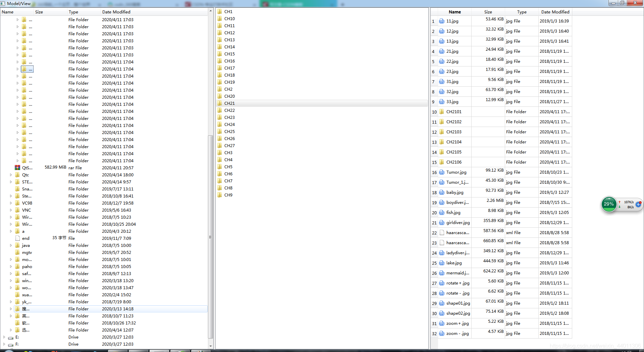Screen dimensions: 644x352
Task: Expand the java folder node
Action: click(x=11, y=245)
